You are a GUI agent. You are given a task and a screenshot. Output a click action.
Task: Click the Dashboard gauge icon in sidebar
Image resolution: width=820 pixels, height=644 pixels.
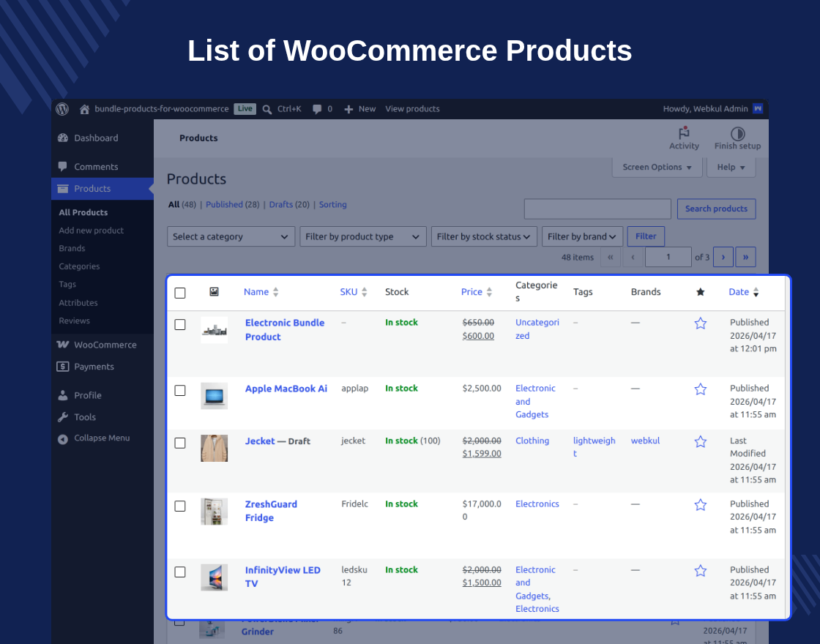[x=63, y=138]
